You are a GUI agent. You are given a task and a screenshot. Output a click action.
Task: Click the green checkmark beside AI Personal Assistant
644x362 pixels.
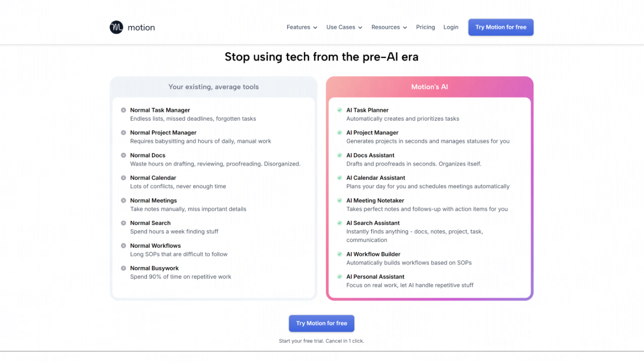point(340,277)
